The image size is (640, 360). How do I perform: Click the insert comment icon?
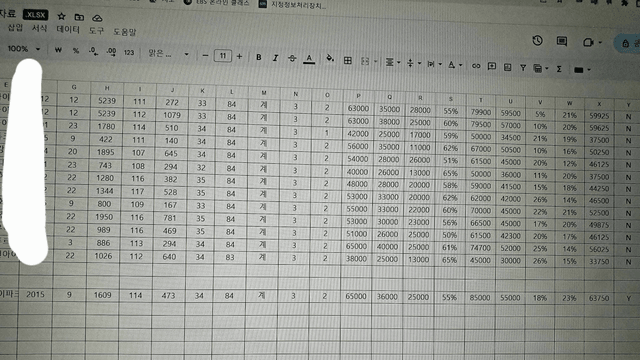click(492, 66)
